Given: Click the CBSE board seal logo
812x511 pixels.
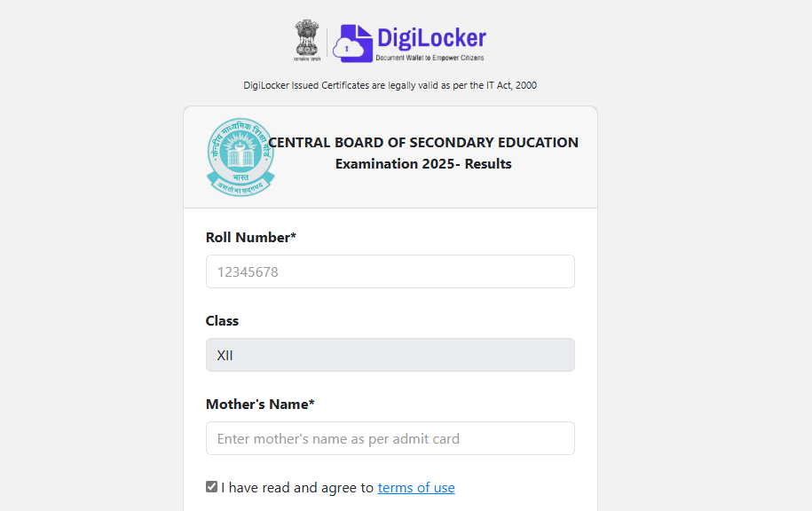Looking at the screenshot, I should coord(240,157).
